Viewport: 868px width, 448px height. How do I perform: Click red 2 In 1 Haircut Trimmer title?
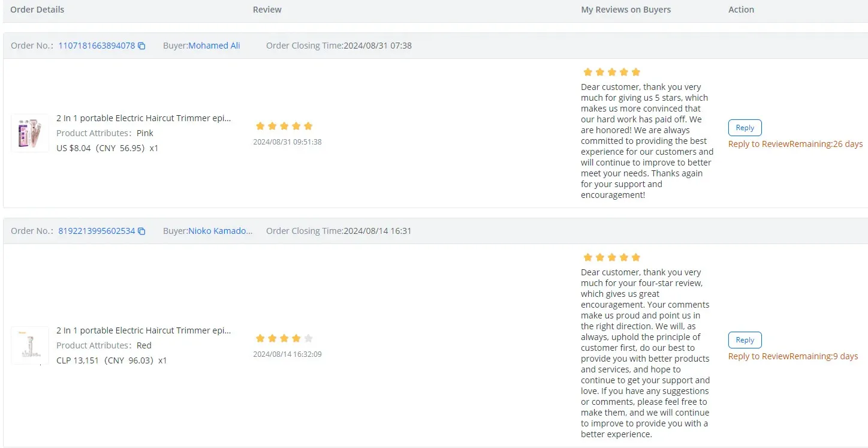tap(143, 330)
